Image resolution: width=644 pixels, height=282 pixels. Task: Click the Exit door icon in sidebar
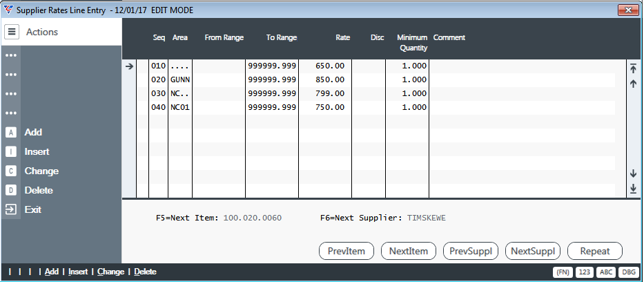pos(11,209)
